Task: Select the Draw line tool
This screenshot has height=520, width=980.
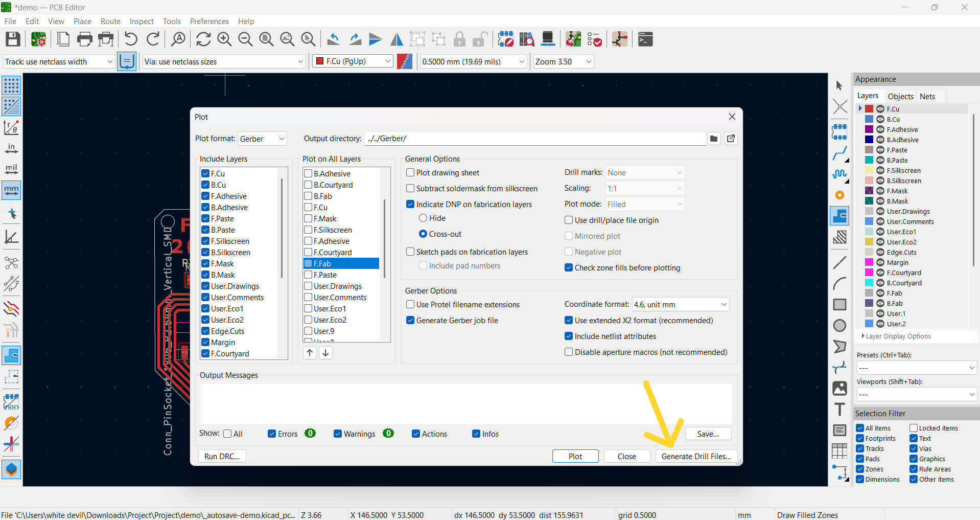Action: tap(839, 262)
